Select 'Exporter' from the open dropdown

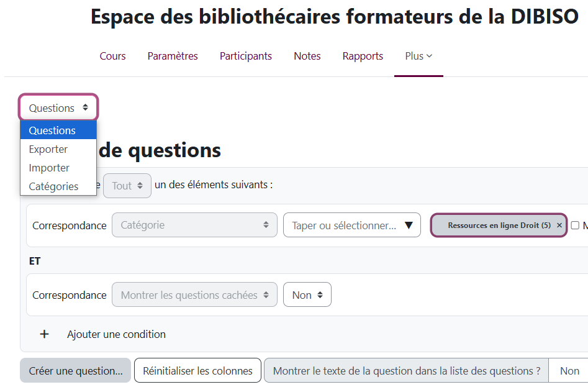[x=48, y=149]
